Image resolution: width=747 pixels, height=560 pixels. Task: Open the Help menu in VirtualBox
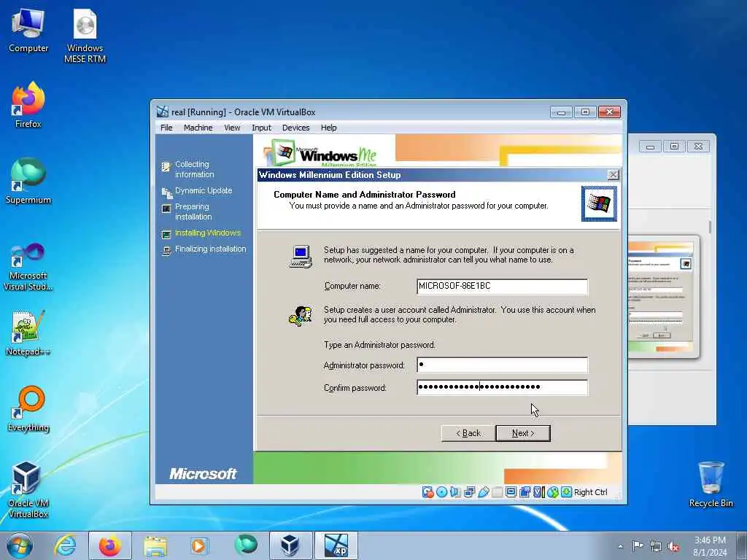coord(329,128)
